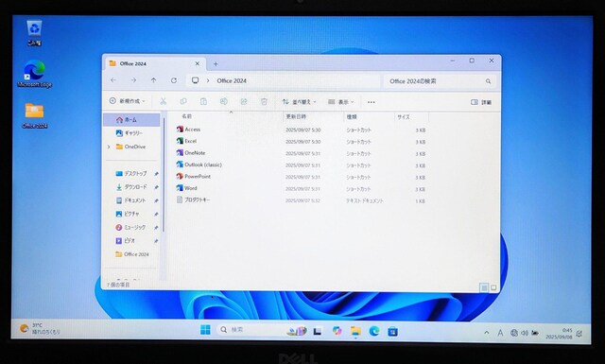
Task: Expand the address bar path chevron
Action: 208,80
